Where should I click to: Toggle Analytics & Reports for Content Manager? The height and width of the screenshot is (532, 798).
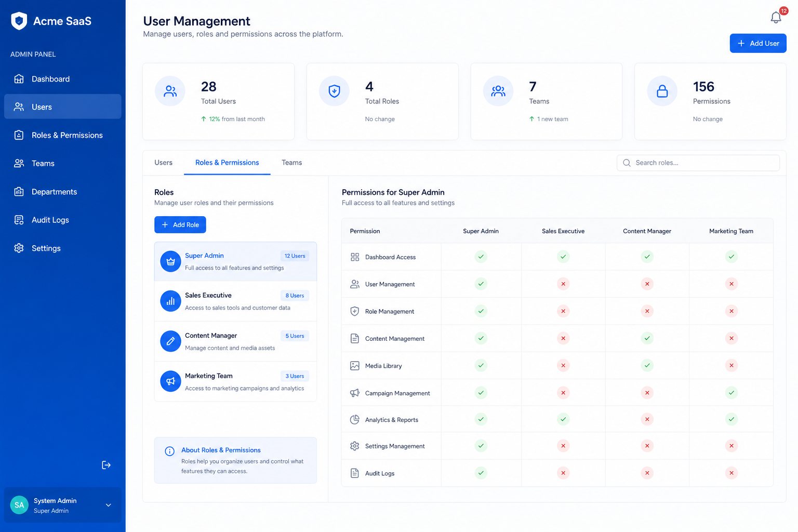(647, 419)
